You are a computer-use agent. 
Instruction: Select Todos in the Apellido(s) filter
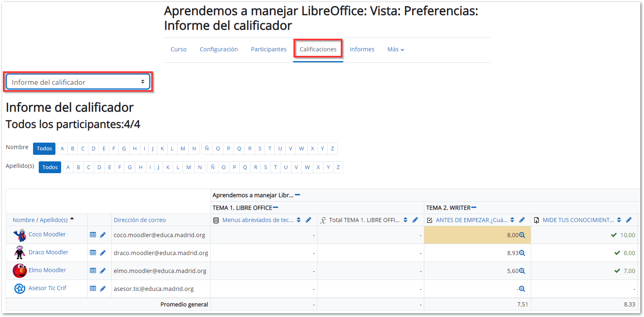tap(50, 167)
